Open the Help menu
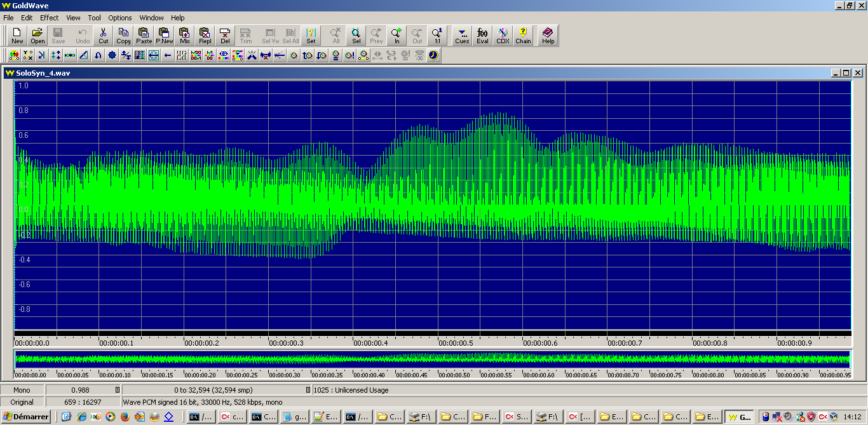The image size is (868, 425). click(178, 18)
